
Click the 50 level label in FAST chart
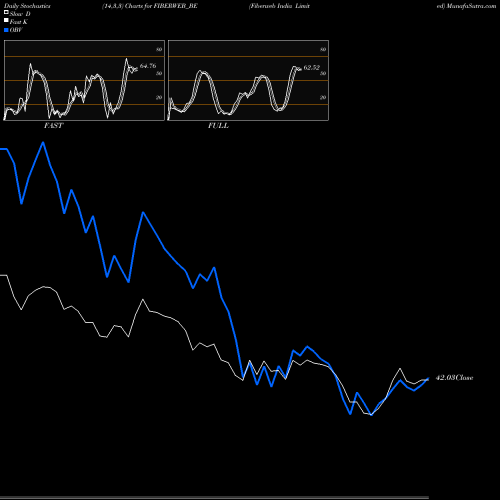[159, 73]
